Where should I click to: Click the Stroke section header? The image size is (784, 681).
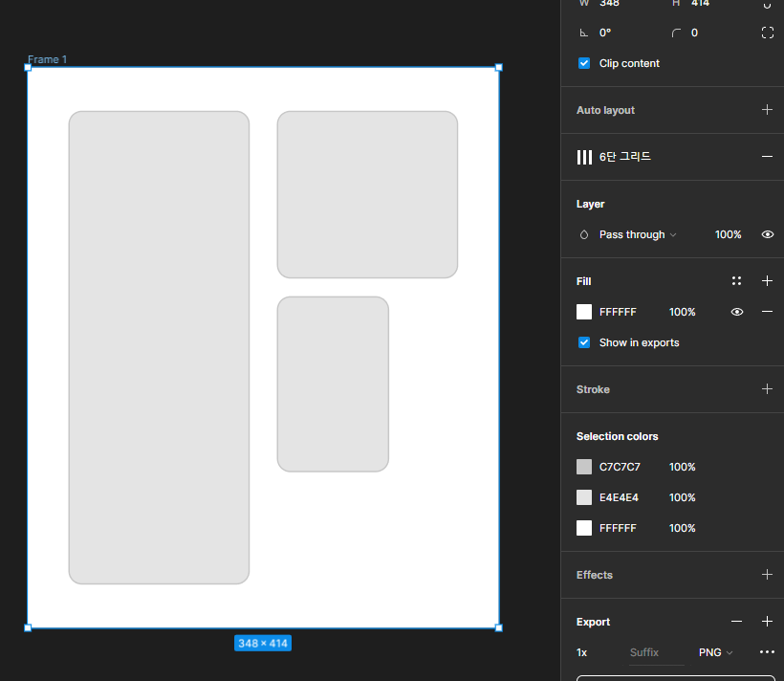593,389
